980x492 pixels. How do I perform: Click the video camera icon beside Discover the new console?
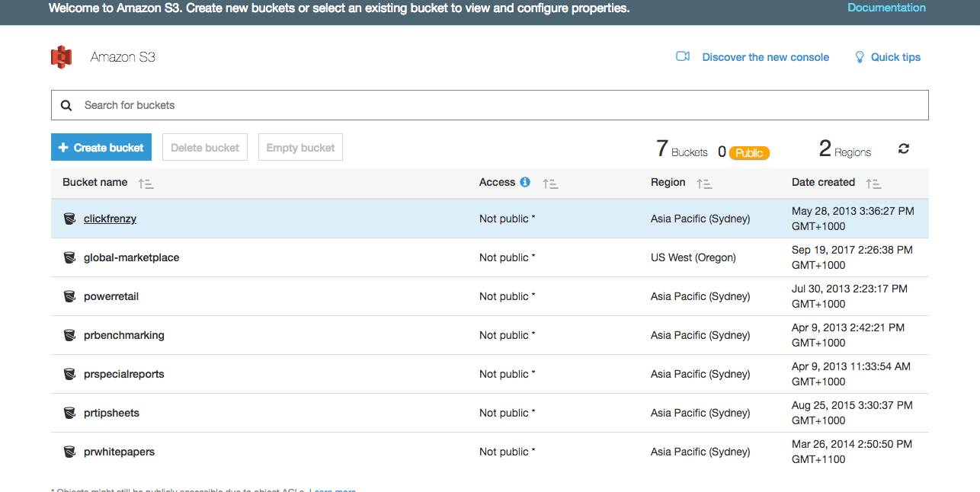click(x=683, y=56)
